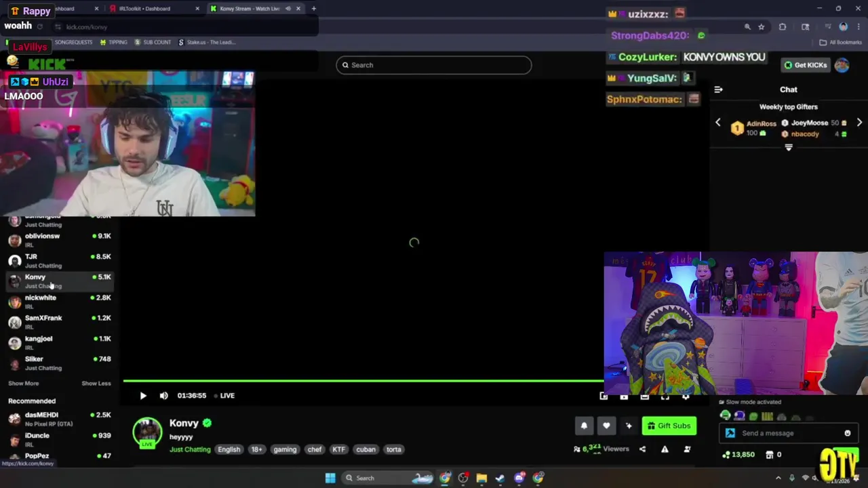This screenshot has width=868, height=488.
Task: Click the user icon beside the report icon
Action: (x=687, y=449)
